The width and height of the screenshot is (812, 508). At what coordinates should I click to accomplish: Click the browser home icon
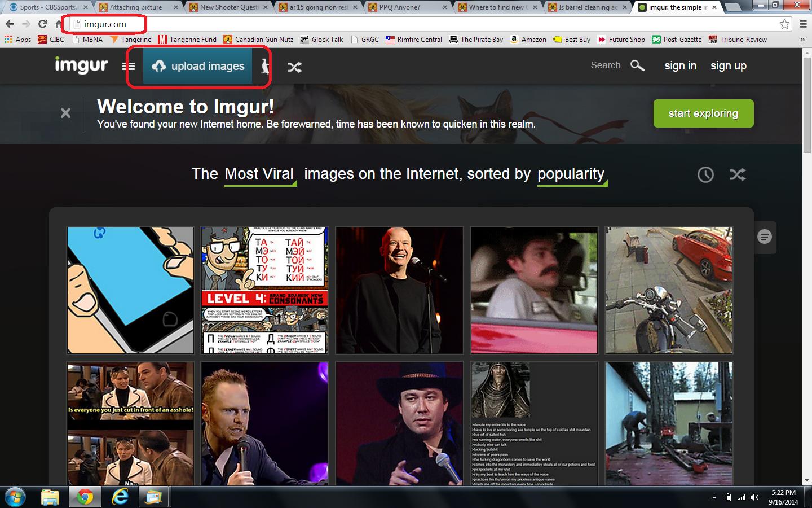(x=58, y=24)
